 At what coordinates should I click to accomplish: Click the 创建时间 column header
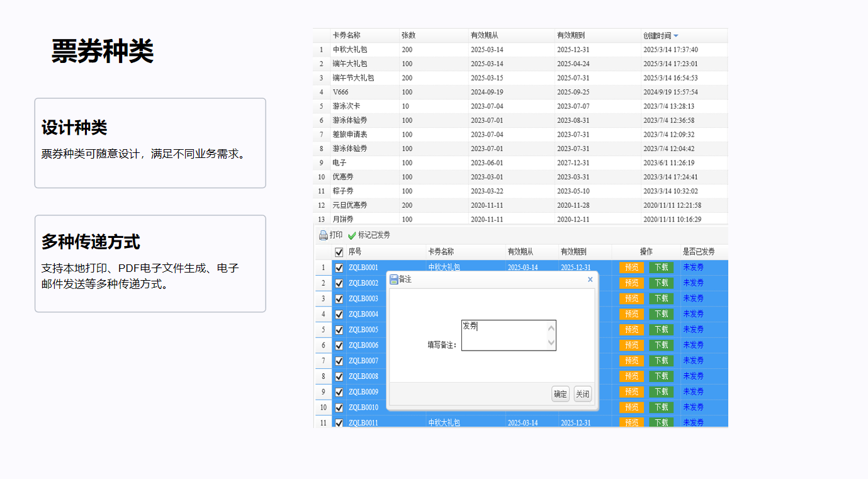684,35
